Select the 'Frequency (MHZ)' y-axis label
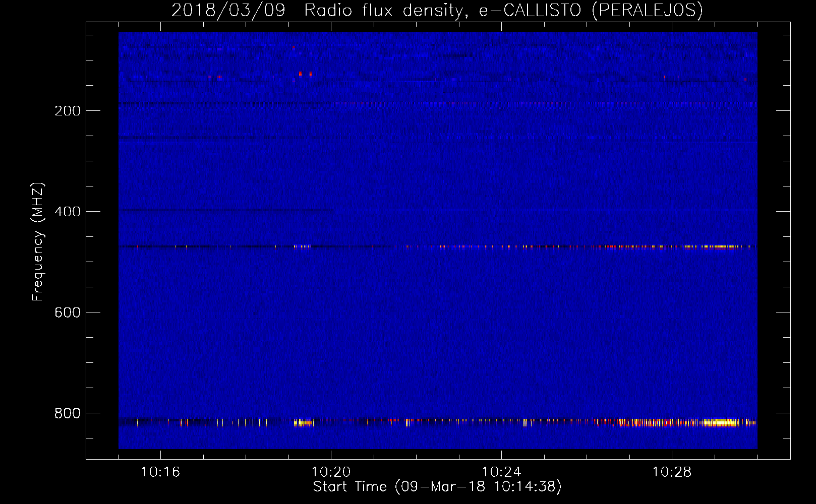The image size is (816, 504). [38, 242]
